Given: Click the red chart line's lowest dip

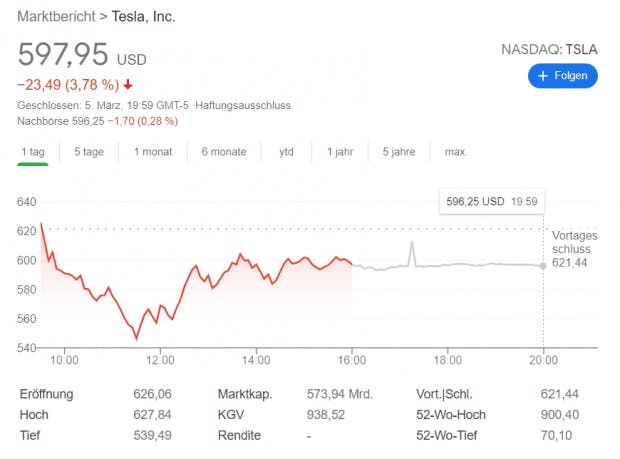Looking at the screenshot, I should (137, 339).
